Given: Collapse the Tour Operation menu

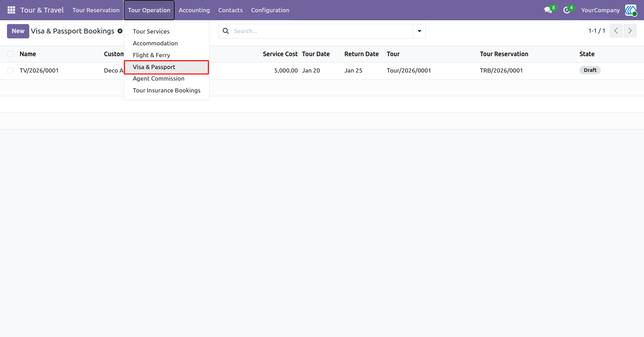Looking at the screenshot, I should [x=149, y=10].
